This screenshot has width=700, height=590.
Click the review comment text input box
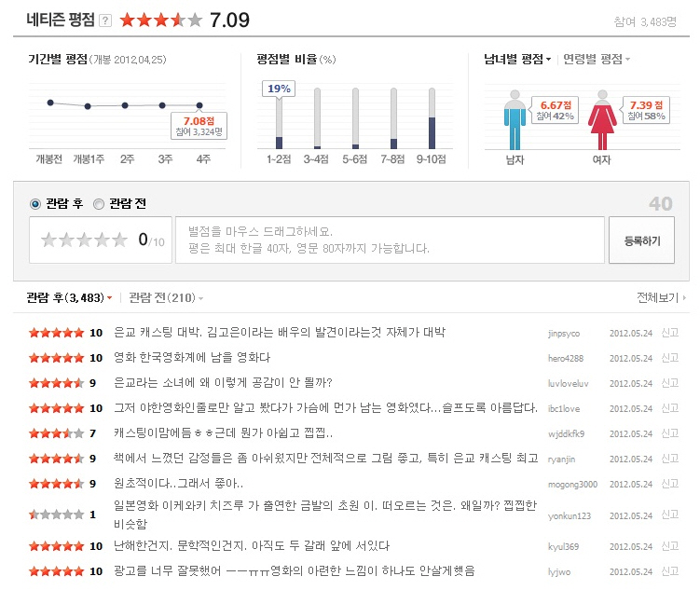tap(390, 240)
